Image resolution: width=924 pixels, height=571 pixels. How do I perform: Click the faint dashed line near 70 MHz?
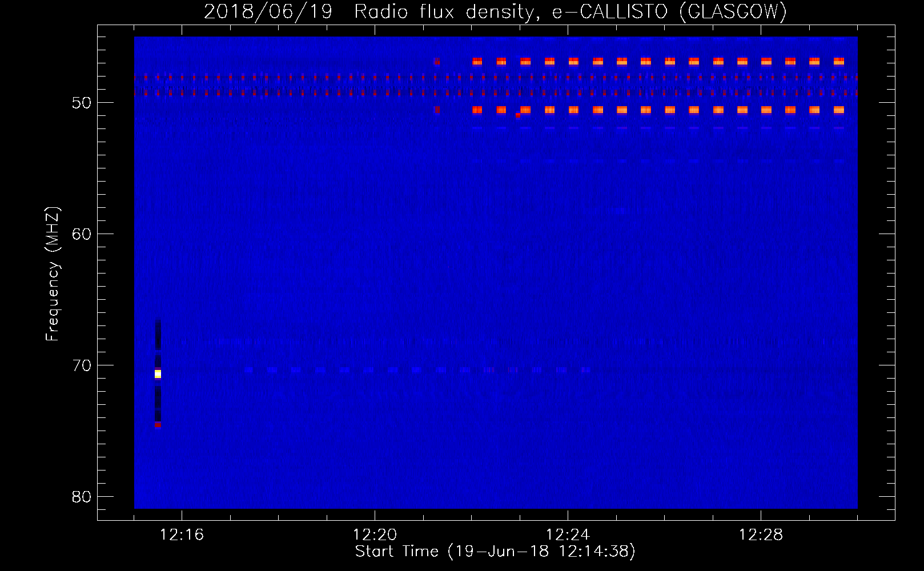coord(417,370)
